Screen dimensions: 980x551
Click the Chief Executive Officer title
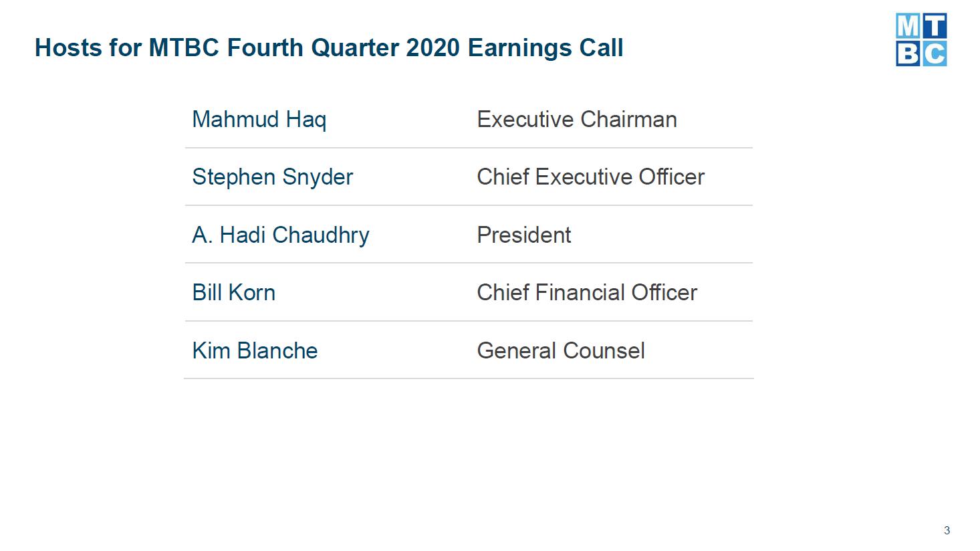591,177
